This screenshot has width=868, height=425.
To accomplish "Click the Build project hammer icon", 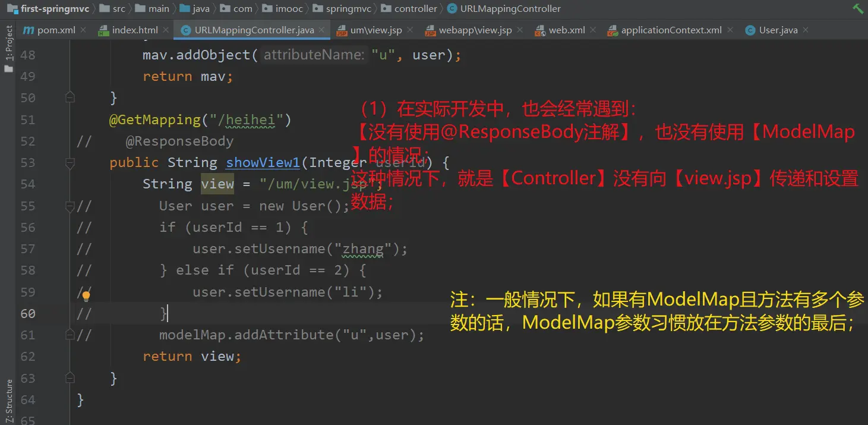I will (x=857, y=9).
